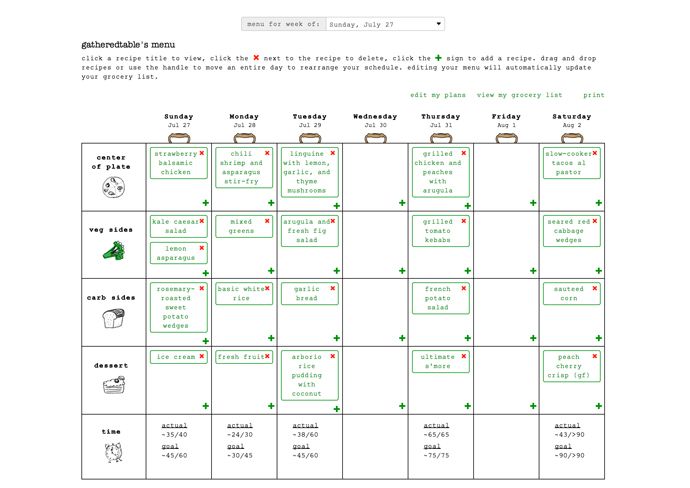690x488 pixels.
Task: Click the Sunday day move handle
Action: 179,138
